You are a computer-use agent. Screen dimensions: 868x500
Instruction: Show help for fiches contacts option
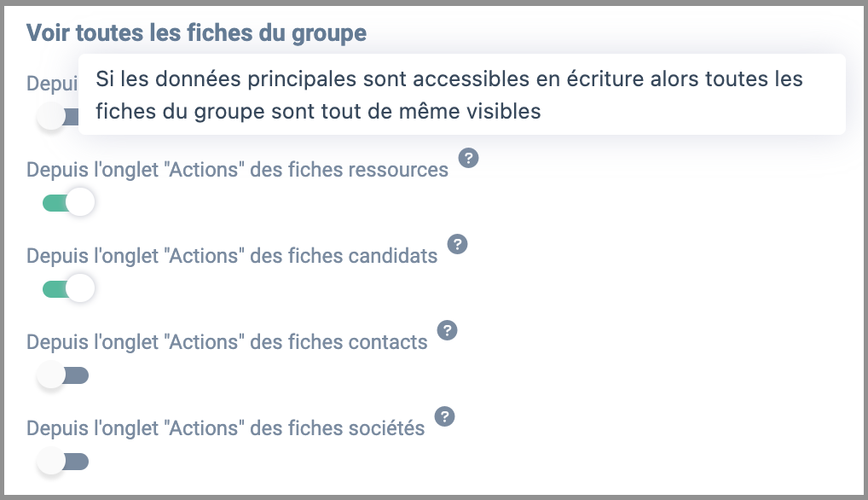[448, 330]
